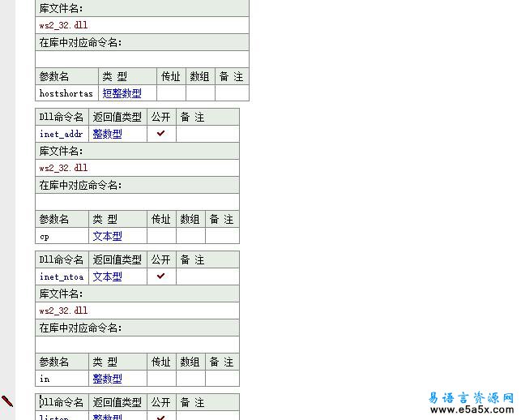
Task: Toggle the 公开 checkmark for inet_addr
Action: click(161, 133)
